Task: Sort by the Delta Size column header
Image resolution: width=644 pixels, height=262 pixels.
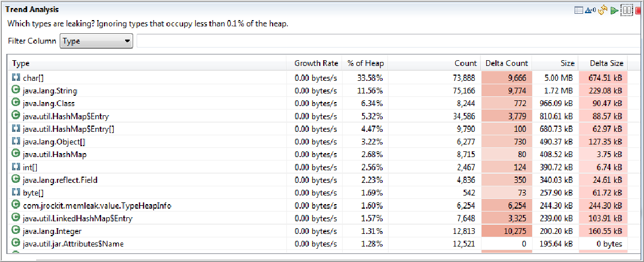Action: point(606,63)
